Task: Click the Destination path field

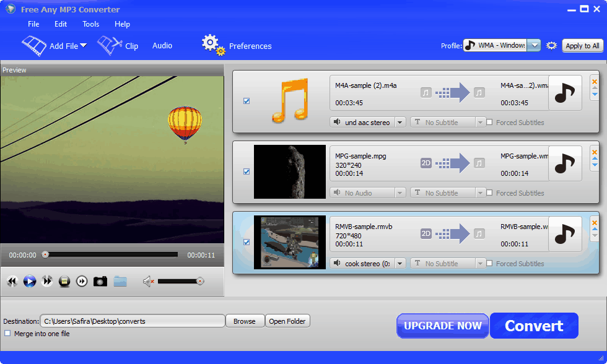Action: 133,321
